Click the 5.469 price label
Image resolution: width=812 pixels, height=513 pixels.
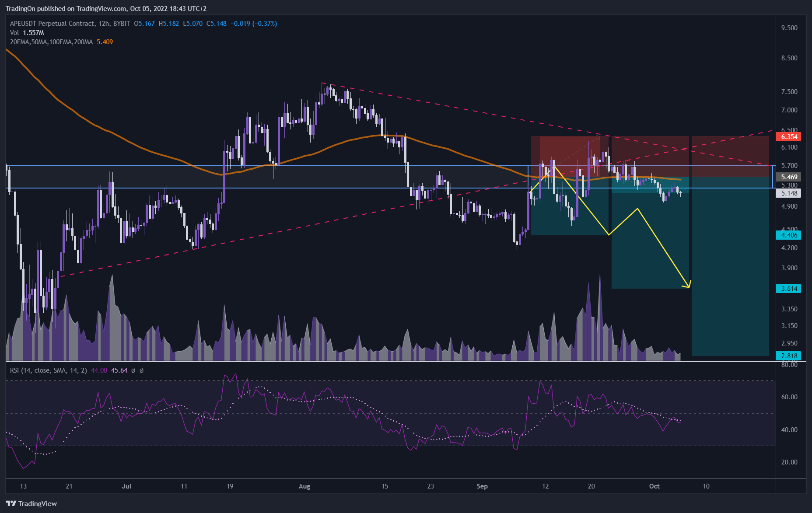(788, 177)
